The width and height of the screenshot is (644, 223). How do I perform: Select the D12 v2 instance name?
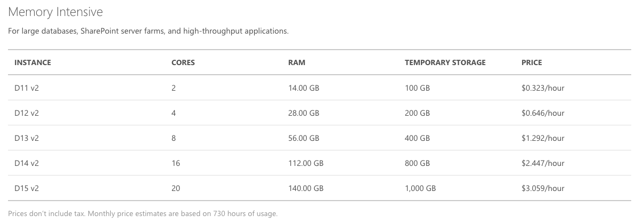[27, 113]
